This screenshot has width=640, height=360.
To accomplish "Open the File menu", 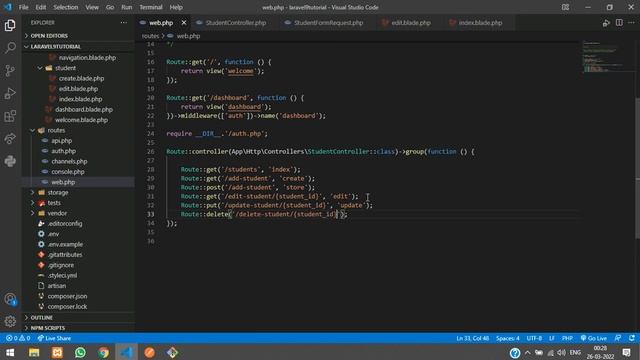I will point(24,7).
